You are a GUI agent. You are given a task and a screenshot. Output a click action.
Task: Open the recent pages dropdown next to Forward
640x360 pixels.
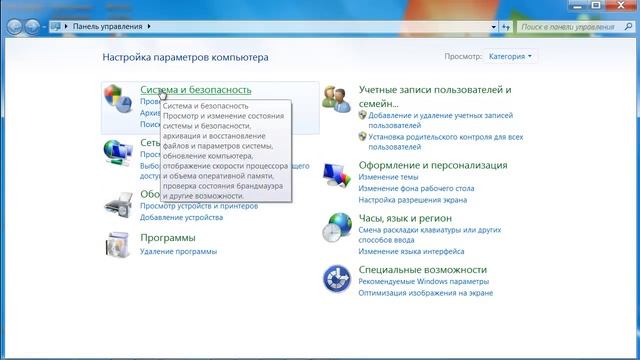tap(44, 27)
